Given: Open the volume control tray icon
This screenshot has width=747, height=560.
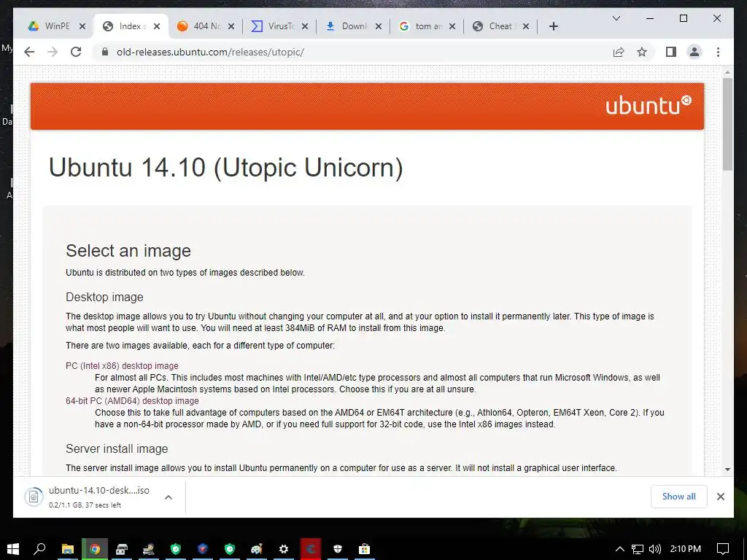Looking at the screenshot, I should click(x=655, y=549).
